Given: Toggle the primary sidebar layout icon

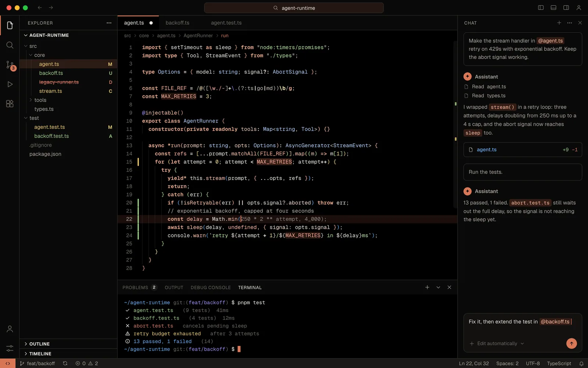Looking at the screenshot, I should (x=541, y=8).
